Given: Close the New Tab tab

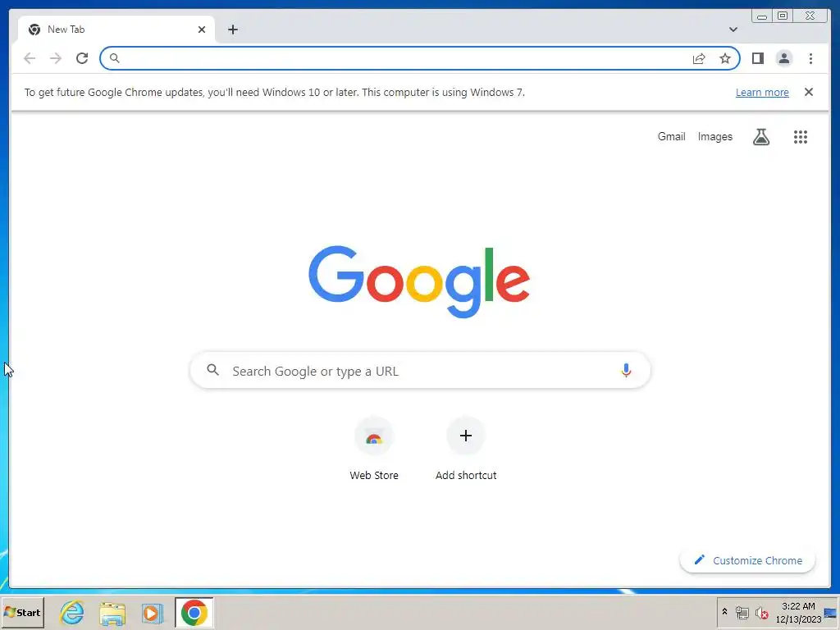Looking at the screenshot, I should [202, 30].
